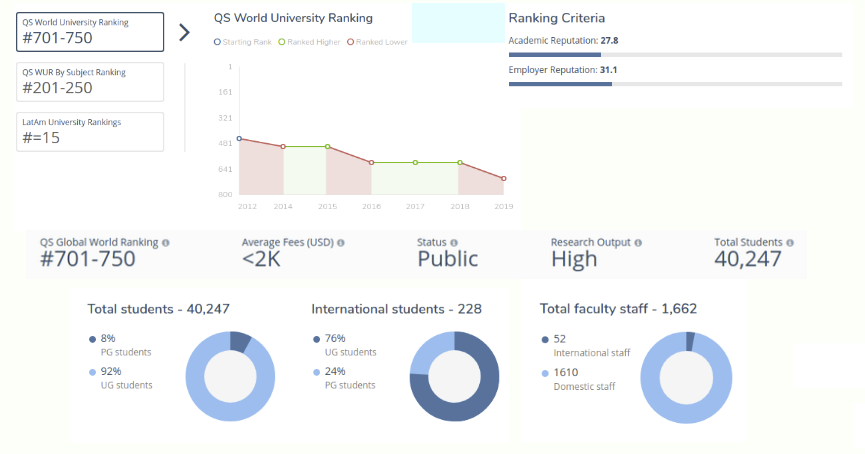The image size is (865, 454).
Task: Click the Total students donut chart
Action: (230, 377)
